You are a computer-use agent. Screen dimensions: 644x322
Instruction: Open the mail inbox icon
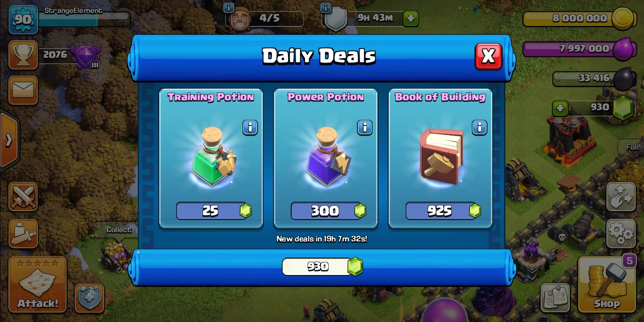[23, 90]
